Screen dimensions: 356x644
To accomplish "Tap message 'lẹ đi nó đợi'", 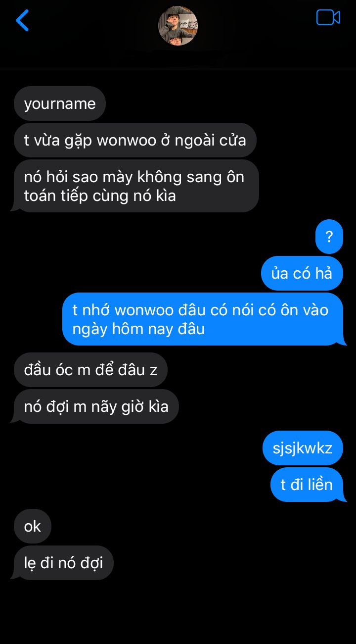I will pos(63,563).
